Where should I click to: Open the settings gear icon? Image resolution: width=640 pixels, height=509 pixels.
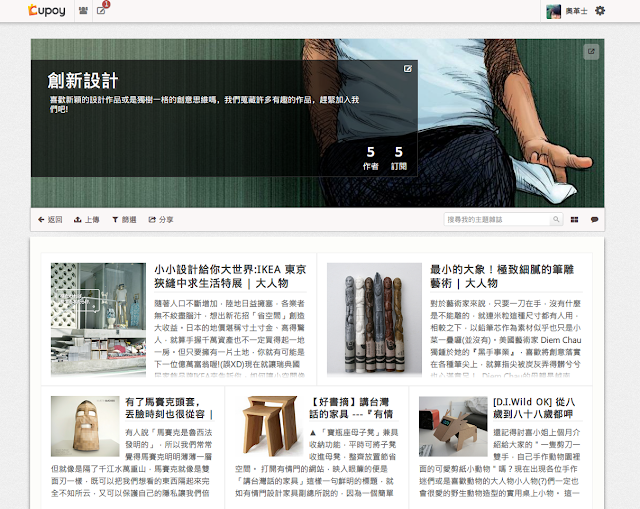click(x=600, y=11)
